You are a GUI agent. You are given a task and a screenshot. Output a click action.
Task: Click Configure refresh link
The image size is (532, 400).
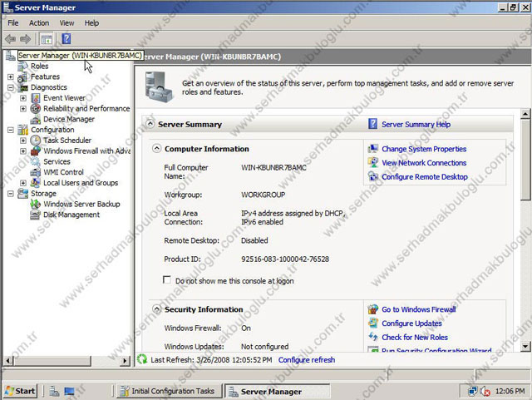tap(307, 359)
